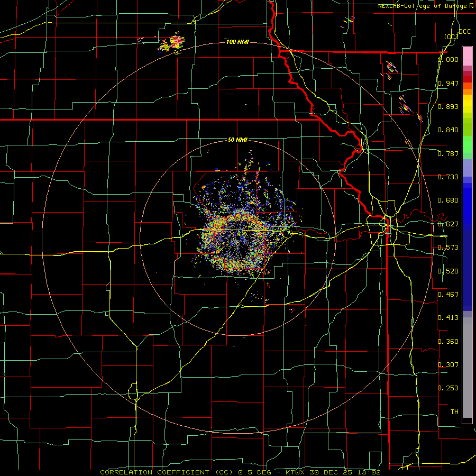Image resolution: width=476 pixels, height=476 pixels.
Task: Click the 100 NMI range ring label
Action: (x=237, y=42)
